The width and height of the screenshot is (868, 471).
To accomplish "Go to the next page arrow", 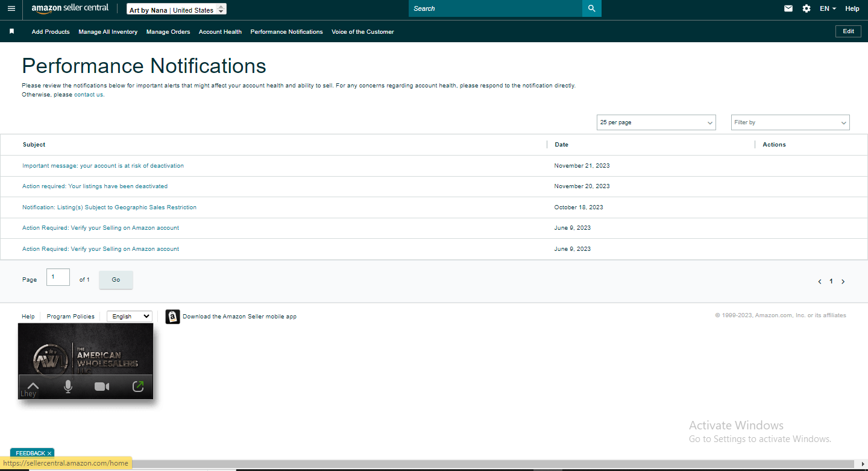I will (843, 282).
